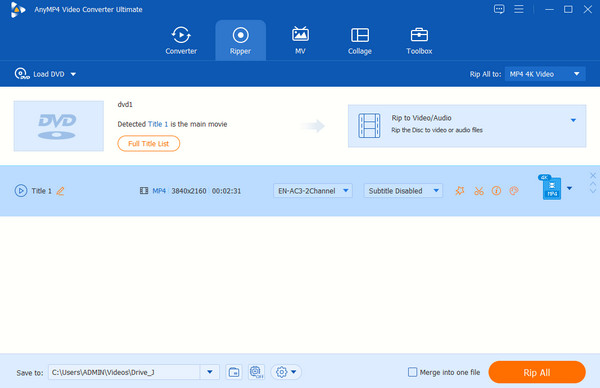600x388 pixels.
Task: Open the Rip All to format dropdown
Action: tap(545, 74)
